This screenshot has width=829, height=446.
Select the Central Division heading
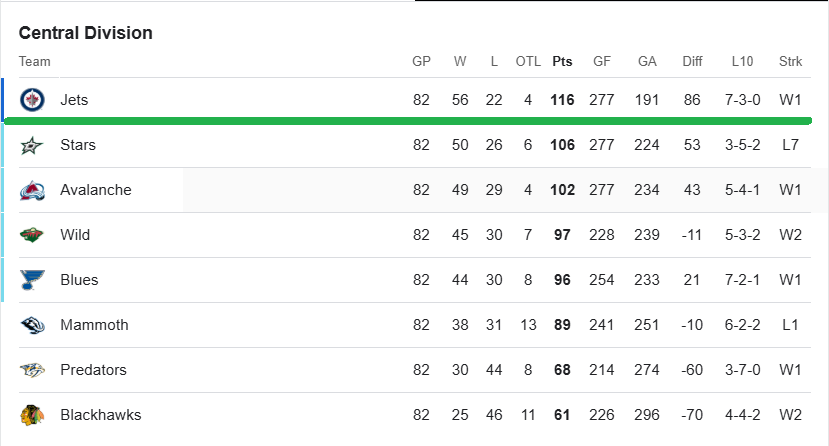tap(86, 33)
